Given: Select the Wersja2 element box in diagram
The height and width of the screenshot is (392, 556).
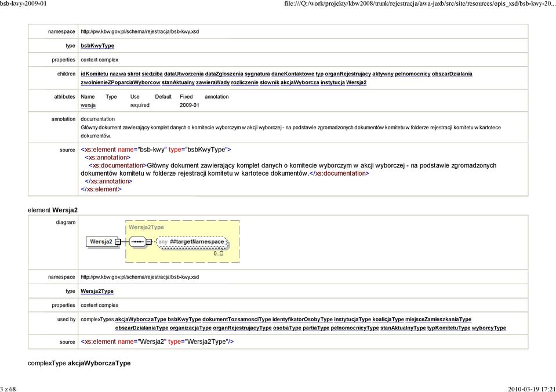Looking at the screenshot, I should [x=101, y=242].
